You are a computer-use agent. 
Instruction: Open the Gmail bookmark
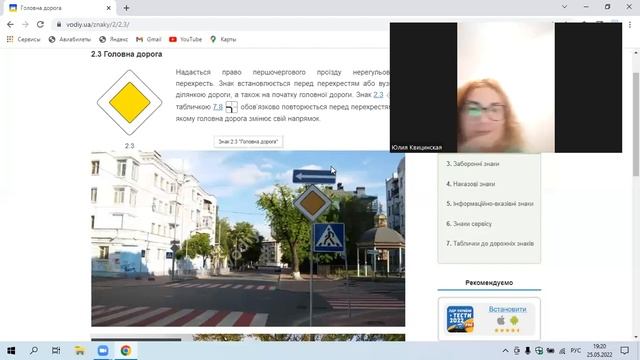click(149, 39)
